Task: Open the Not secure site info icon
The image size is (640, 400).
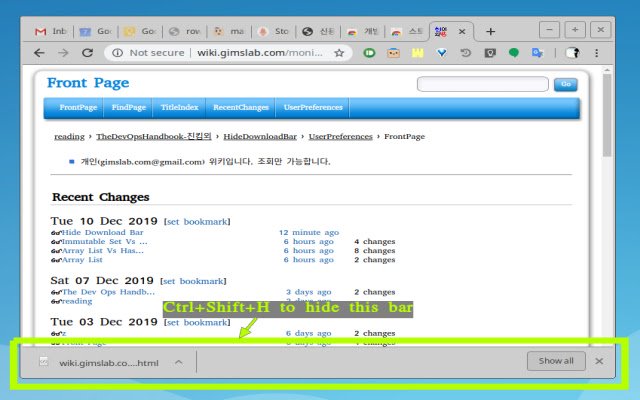Action: pos(118,53)
